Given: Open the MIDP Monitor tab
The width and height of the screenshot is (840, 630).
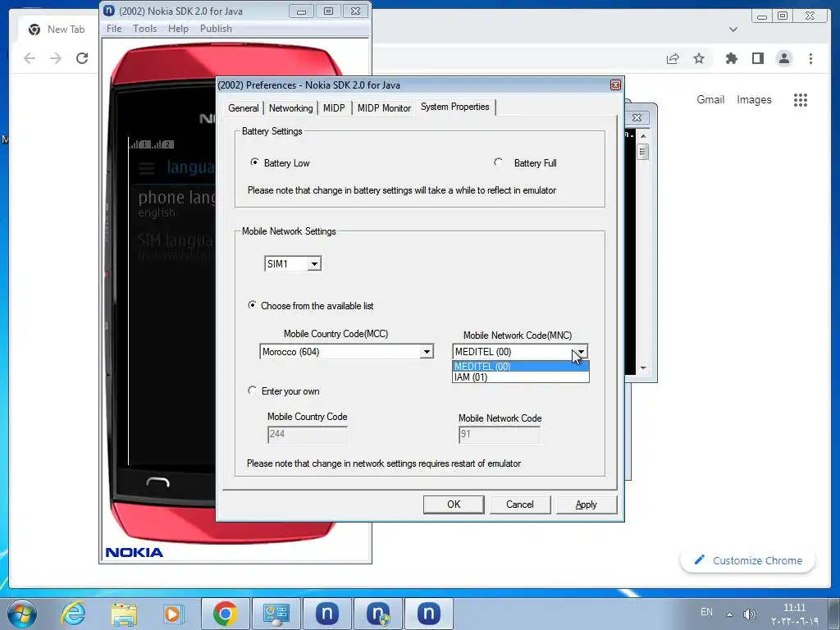Looking at the screenshot, I should coord(384,108).
